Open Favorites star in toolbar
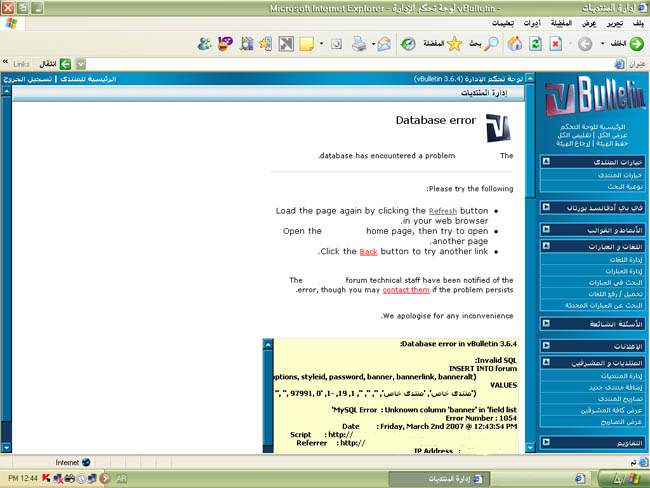Screen dimensions: 650x488 [453, 44]
